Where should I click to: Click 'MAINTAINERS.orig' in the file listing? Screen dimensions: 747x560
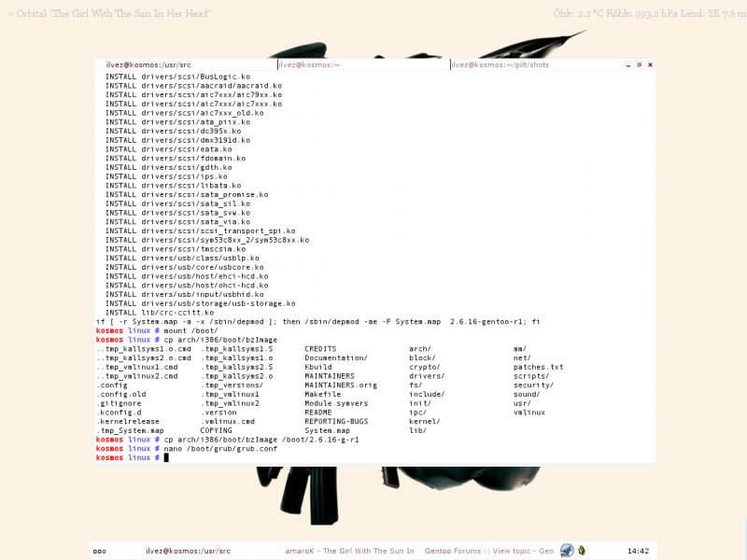(341, 385)
